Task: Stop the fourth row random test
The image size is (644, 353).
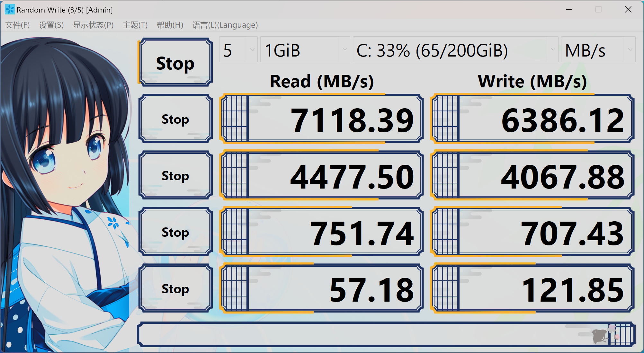Action: point(175,288)
